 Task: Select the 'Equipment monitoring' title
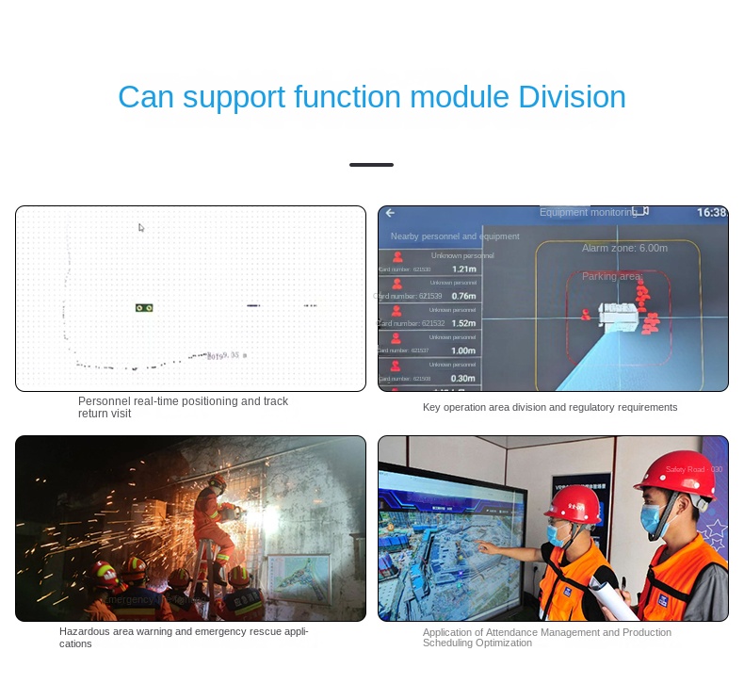588,212
